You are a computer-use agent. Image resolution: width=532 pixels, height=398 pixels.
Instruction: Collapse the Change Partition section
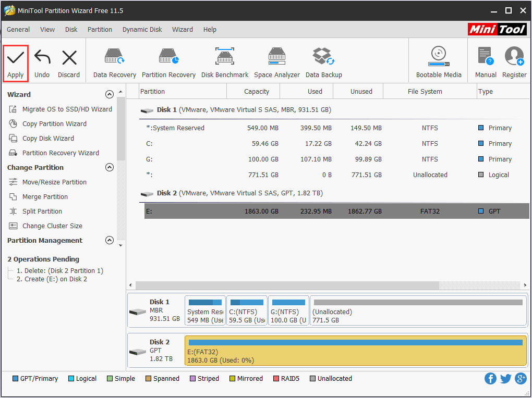[109, 167]
